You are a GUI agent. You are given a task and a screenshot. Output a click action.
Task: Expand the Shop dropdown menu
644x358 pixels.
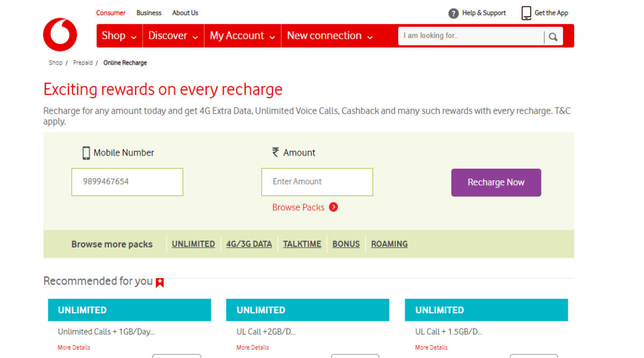119,36
